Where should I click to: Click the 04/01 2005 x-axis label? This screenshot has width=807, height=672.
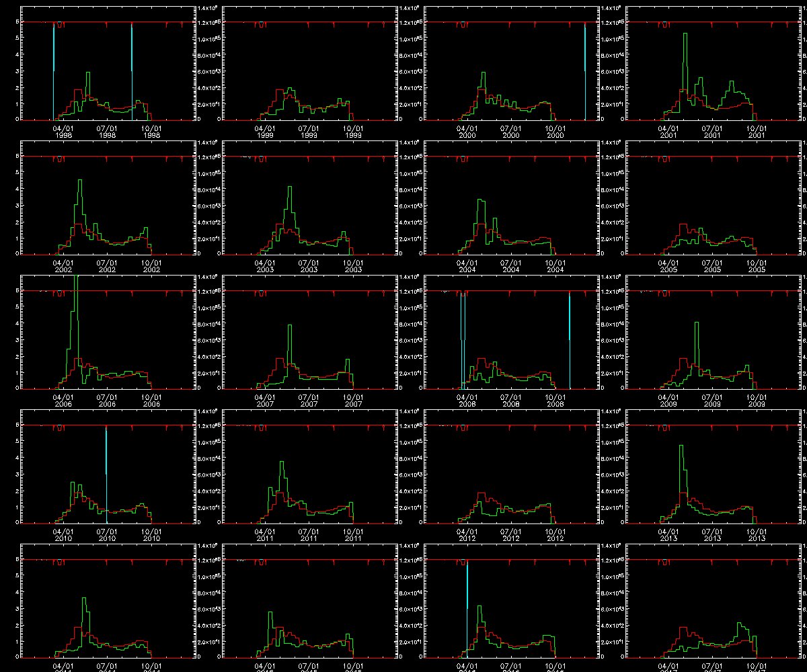tap(668, 266)
